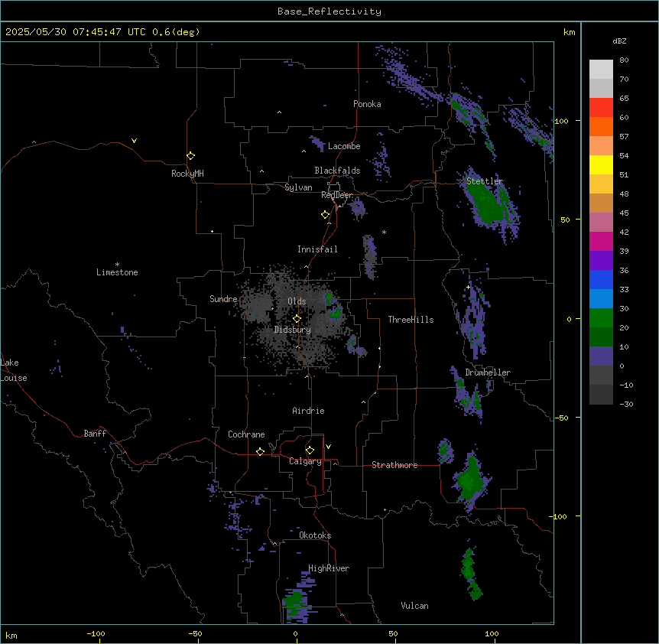Click the km unit label at bottom left

11,636
